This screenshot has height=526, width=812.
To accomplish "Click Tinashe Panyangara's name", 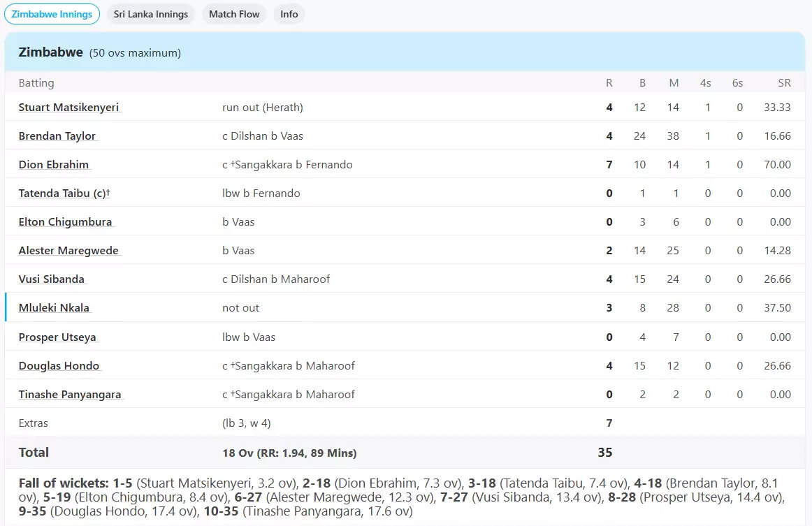I will click(x=70, y=395).
